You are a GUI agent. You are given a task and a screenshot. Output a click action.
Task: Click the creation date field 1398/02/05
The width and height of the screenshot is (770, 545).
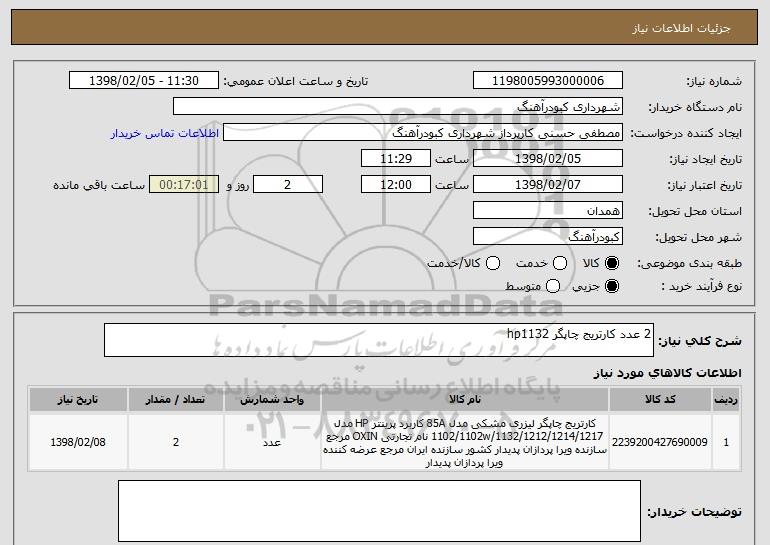(548, 159)
